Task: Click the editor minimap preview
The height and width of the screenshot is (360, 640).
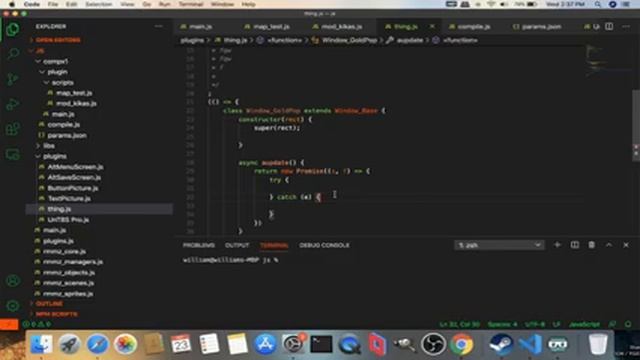Action: point(607,61)
